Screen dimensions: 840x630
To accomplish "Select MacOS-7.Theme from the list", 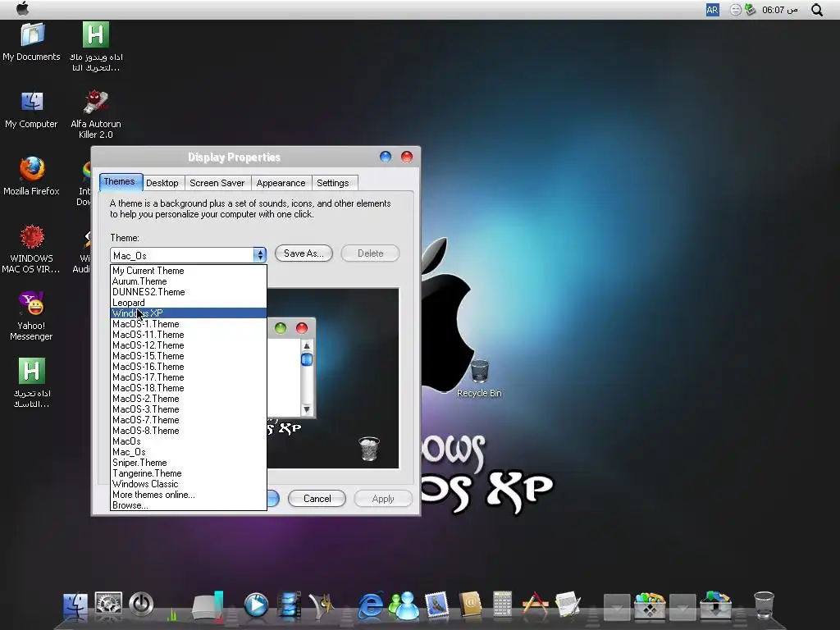I will click(x=189, y=420).
